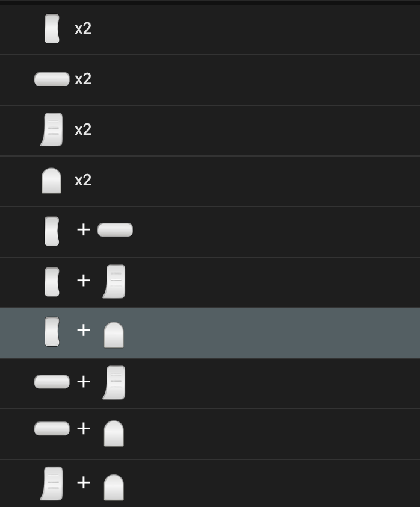The height and width of the screenshot is (507, 420).
Task: Click the scroll icon paired with the pill
Action: [x=114, y=382]
